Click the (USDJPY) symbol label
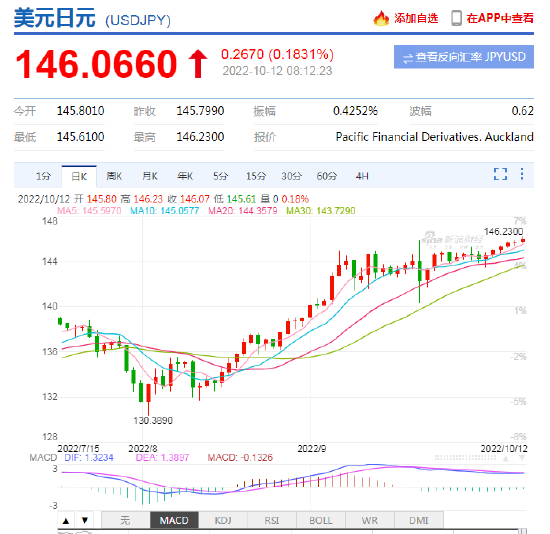The height and width of the screenshot is (534, 550). click(x=138, y=20)
